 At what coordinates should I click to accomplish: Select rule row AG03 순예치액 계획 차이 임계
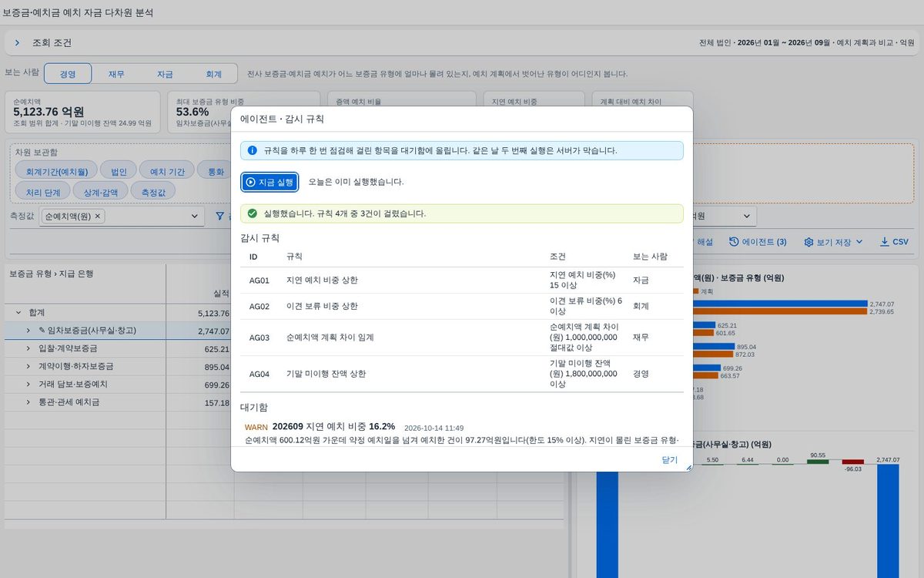(462, 338)
